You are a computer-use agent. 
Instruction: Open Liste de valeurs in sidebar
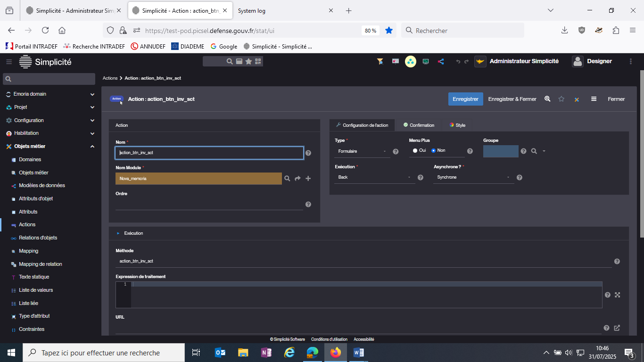[x=36, y=290]
